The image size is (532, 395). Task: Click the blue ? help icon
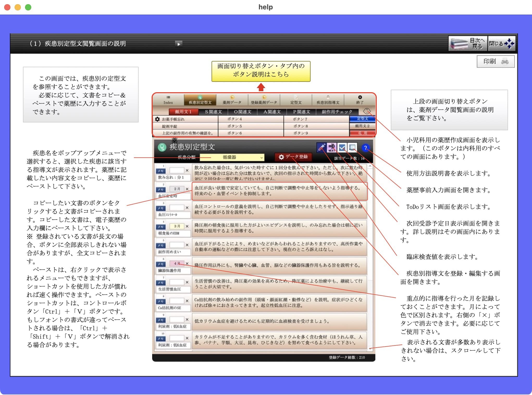point(366,147)
